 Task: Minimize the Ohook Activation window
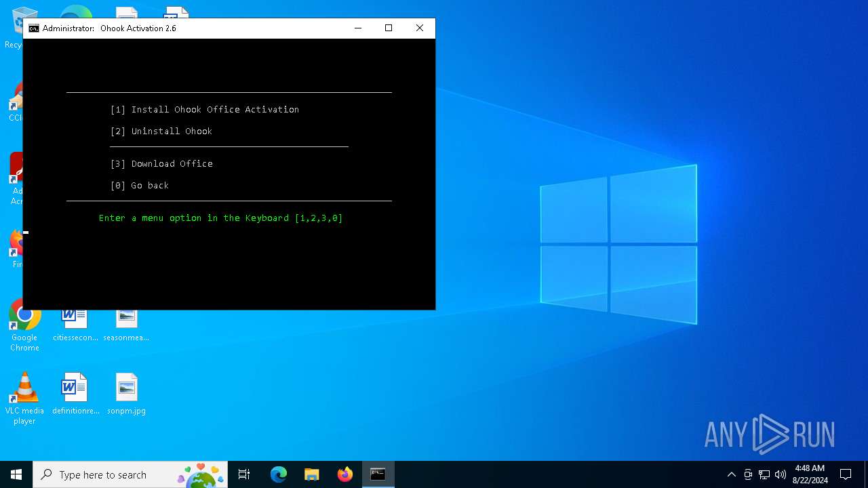pyautogui.click(x=358, y=28)
